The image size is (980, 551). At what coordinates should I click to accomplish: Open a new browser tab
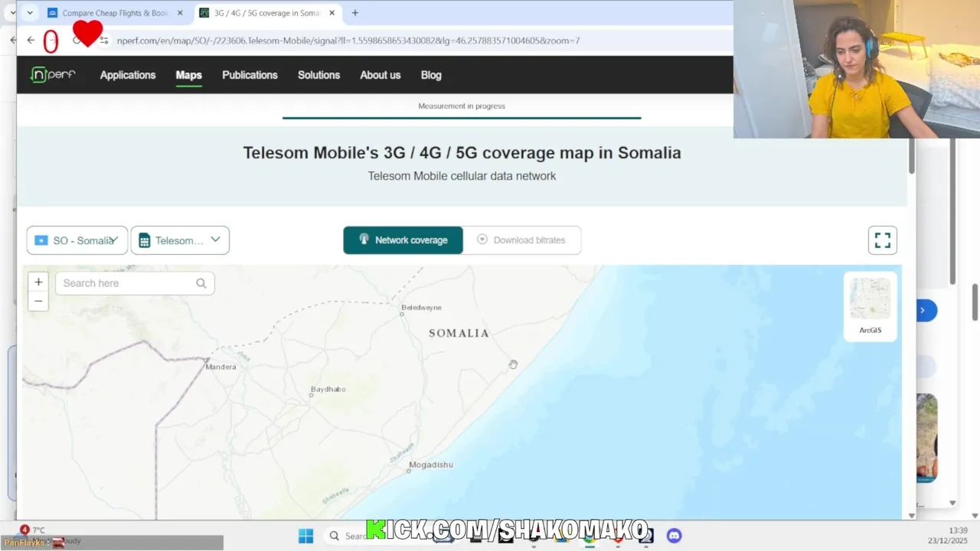click(x=355, y=13)
